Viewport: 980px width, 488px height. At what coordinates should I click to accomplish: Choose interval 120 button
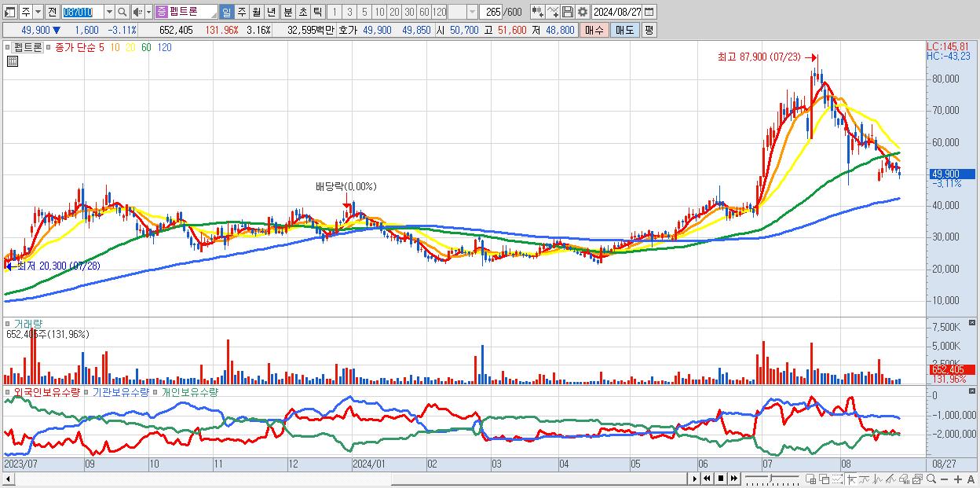pos(439,12)
